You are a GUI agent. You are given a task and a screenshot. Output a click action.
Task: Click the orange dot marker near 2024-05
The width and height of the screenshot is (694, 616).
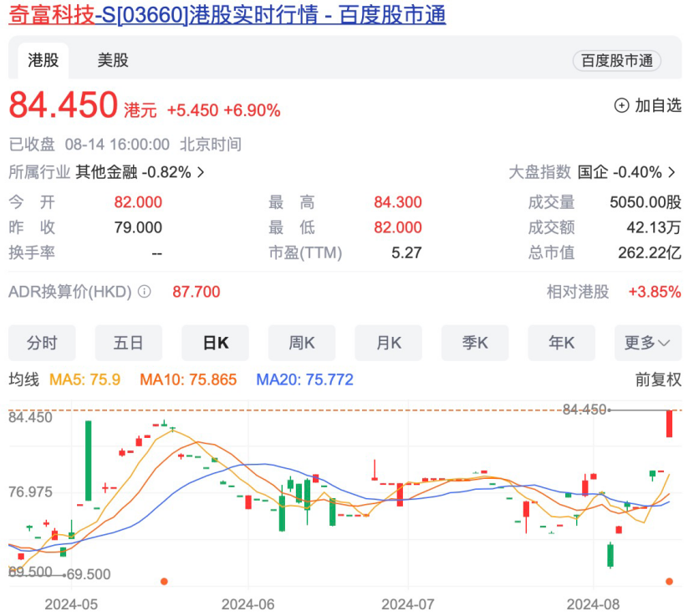[164, 581]
